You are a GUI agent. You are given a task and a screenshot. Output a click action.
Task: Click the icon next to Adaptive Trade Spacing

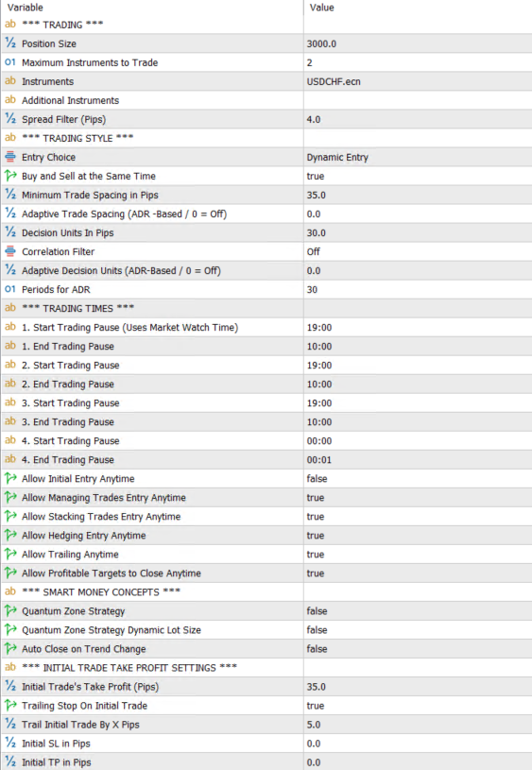click(10, 214)
